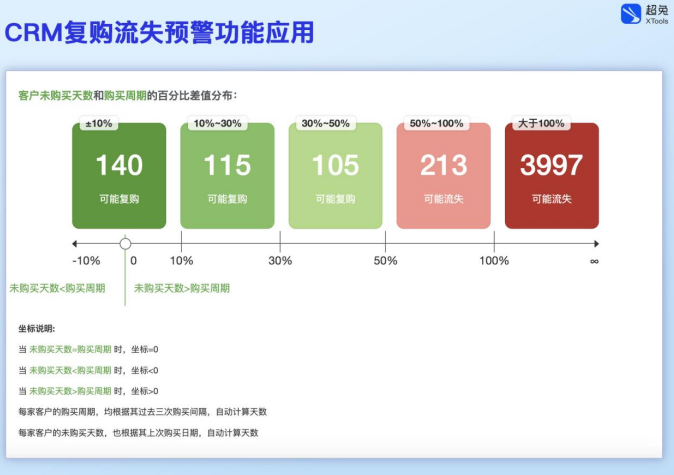Viewport: 674px width, 475px height.
Task: Click the 坐标说明 section heading
Action: (x=37, y=327)
